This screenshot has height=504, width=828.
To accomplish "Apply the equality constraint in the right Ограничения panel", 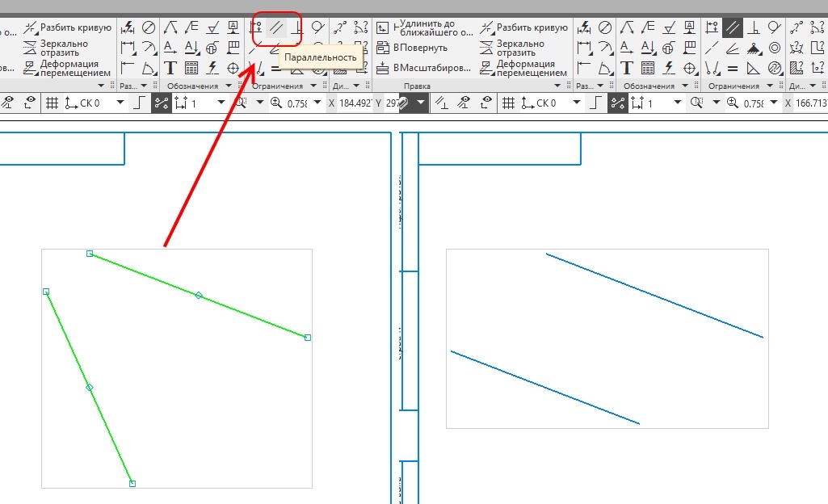I will coord(732,68).
